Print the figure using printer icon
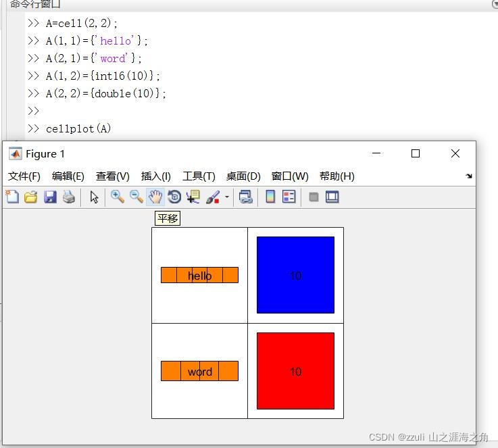 click(x=69, y=197)
